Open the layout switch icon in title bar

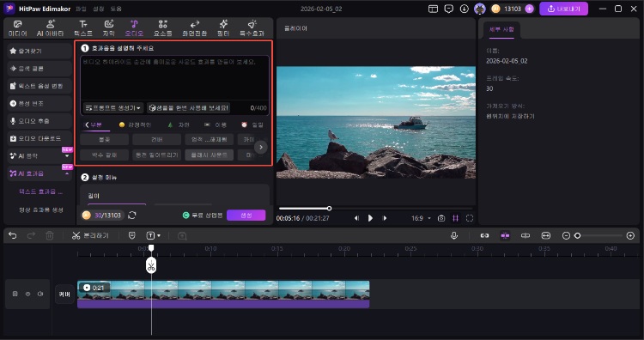[433, 9]
